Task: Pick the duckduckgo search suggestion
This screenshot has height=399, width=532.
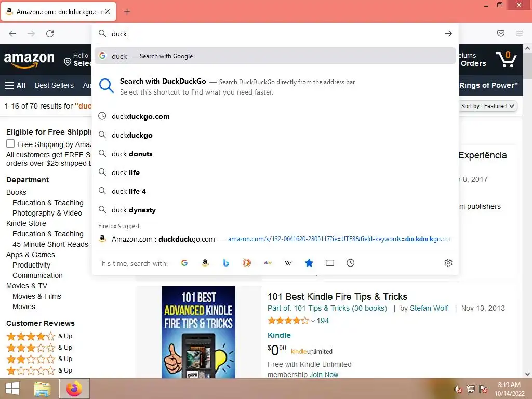Action: [275, 135]
